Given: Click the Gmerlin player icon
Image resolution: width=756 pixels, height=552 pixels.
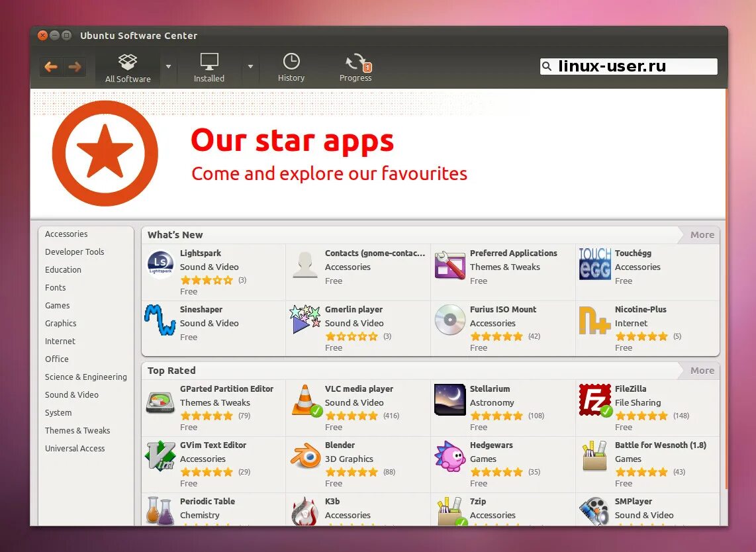Looking at the screenshot, I should click(305, 319).
